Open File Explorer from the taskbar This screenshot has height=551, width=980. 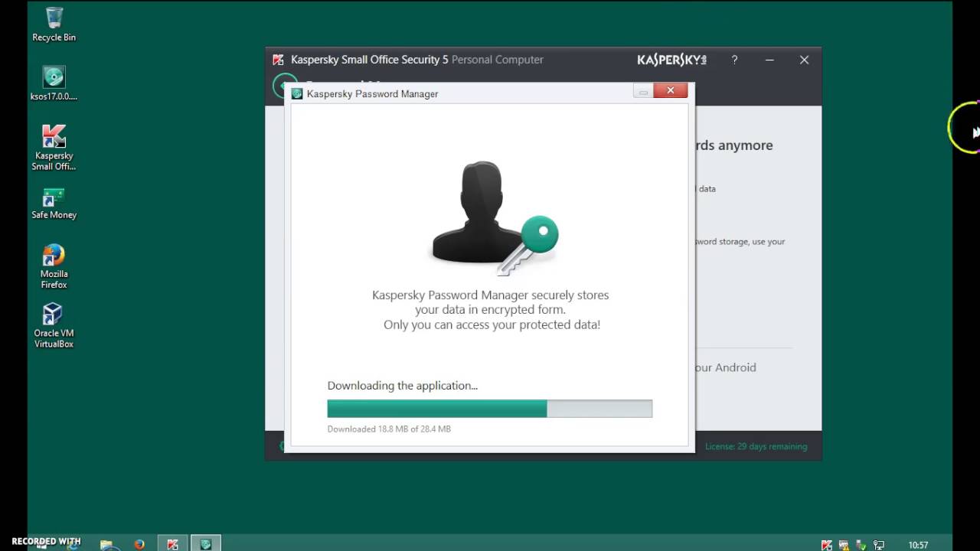tap(106, 544)
